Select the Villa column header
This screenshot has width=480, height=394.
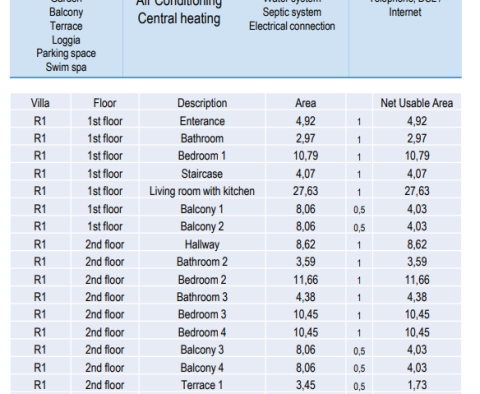[40, 103]
